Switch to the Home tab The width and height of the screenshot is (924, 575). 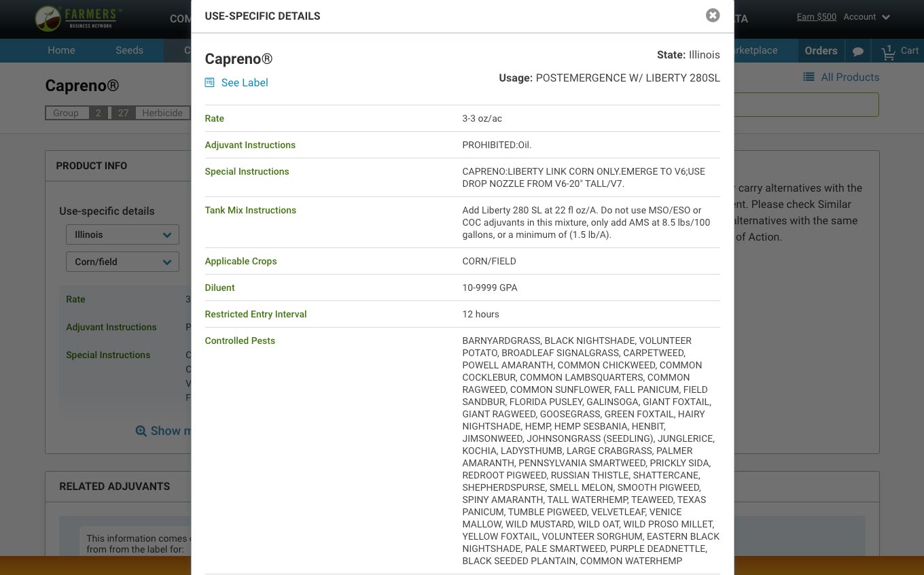[61, 50]
